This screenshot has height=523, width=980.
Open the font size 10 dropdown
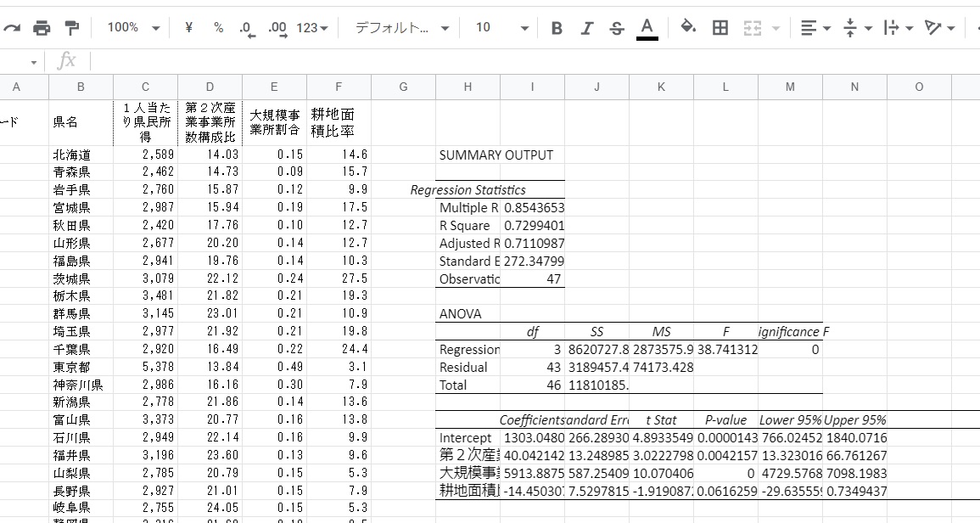(501, 27)
